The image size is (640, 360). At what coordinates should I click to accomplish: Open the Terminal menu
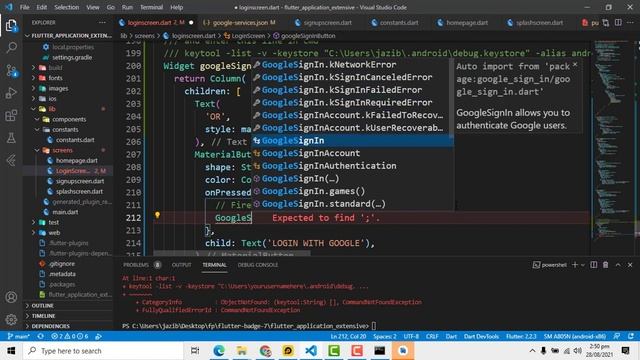151,7
